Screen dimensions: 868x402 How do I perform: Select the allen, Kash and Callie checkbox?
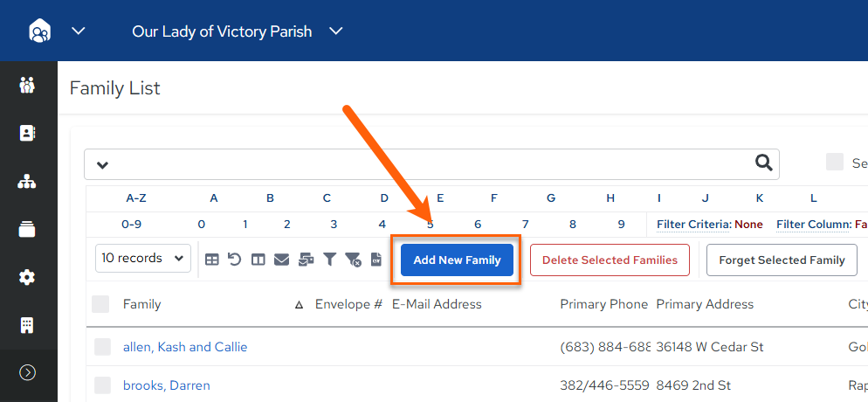tap(102, 347)
